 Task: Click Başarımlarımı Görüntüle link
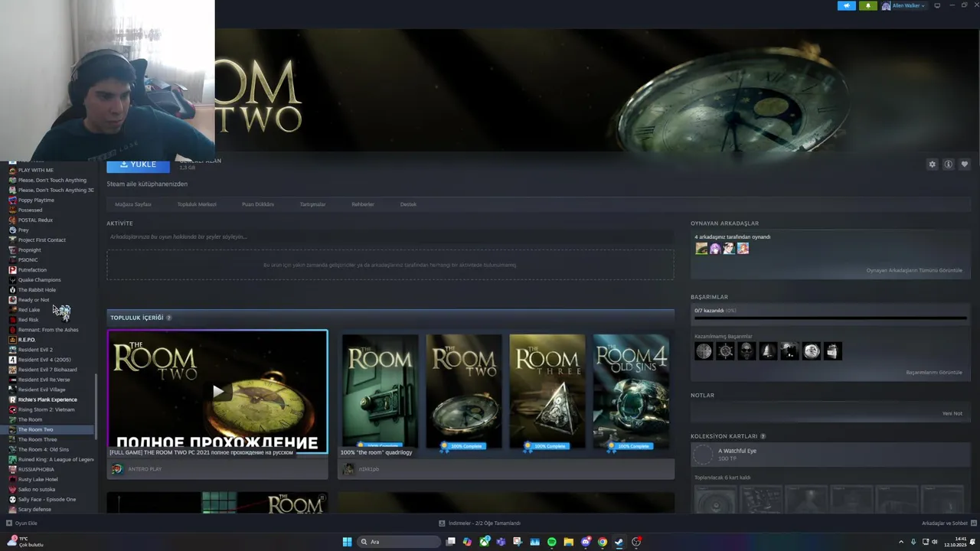pos(934,372)
